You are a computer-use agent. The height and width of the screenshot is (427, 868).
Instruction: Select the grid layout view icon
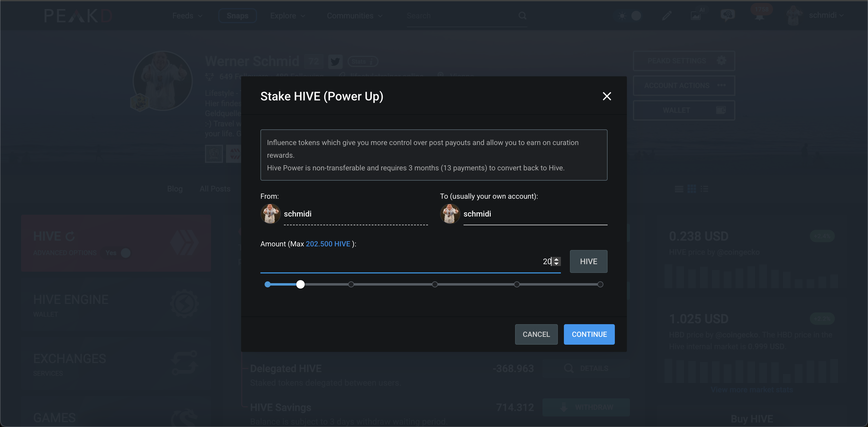point(691,189)
